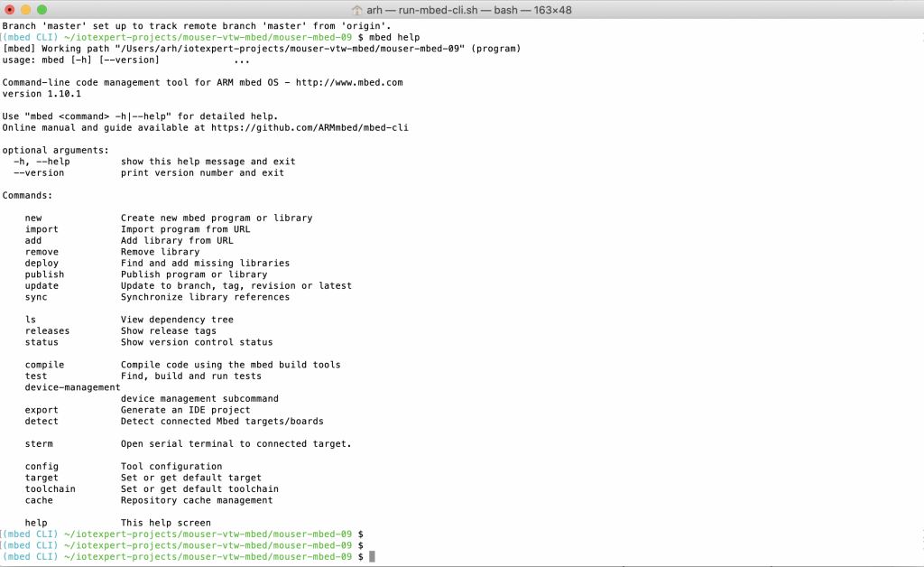Click the 'remove' command name
This screenshot has width=924, height=567.
coord(42,252)
